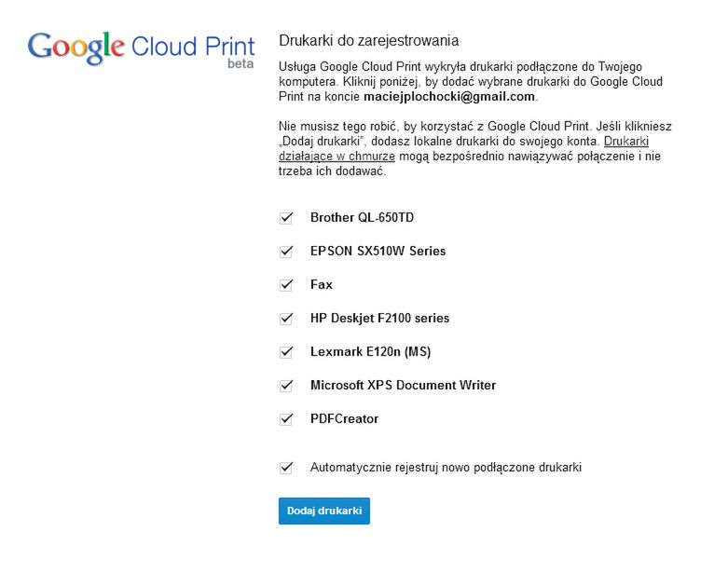Screen dimensions: 728x573
Task: Toggle the EPSON SX510W Series checkbox
Action: point(286,252)
